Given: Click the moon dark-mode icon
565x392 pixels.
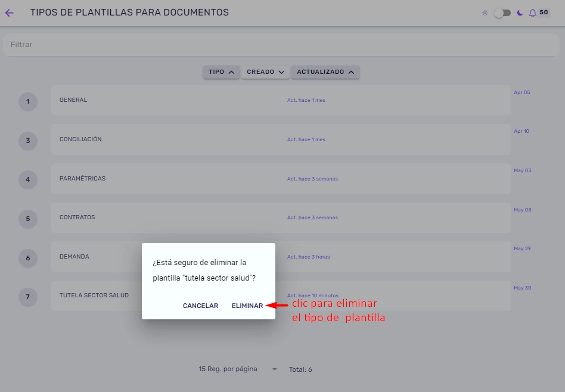Looking at the screenshot, I should click(520, 13).
